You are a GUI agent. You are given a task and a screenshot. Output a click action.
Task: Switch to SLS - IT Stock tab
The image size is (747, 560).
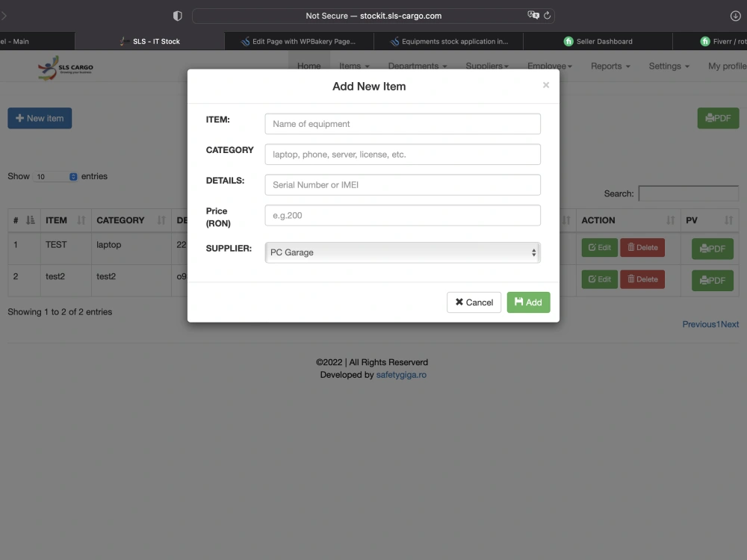tap(149, 41)
